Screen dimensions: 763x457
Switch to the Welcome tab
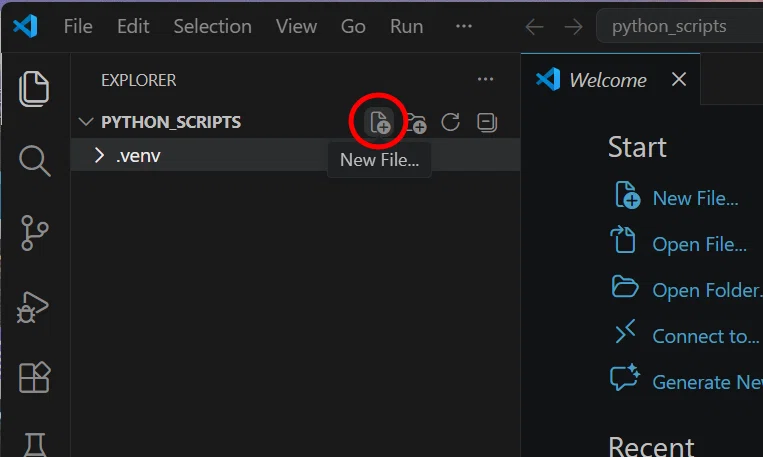coord(610,79)
